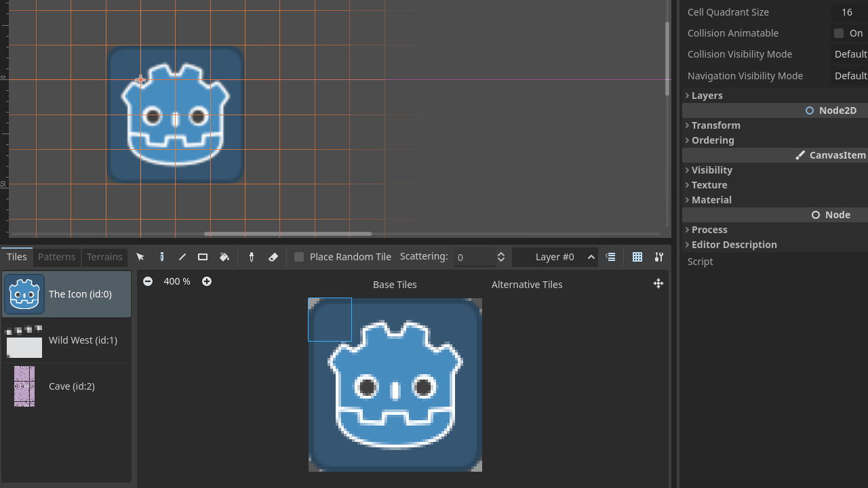The width and height of the screenshot is (868, 488).
Task: Click the viewport vertical scrollbar
Action: tap(667, 58)
